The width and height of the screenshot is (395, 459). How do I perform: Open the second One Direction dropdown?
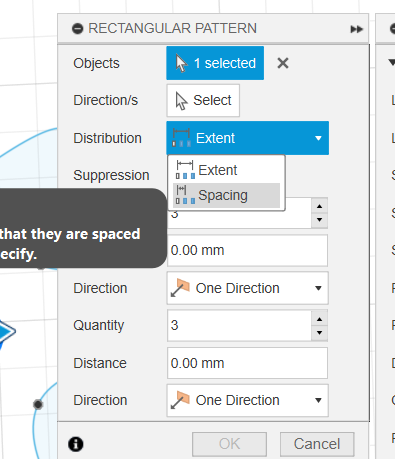click(x=247, y=400)
